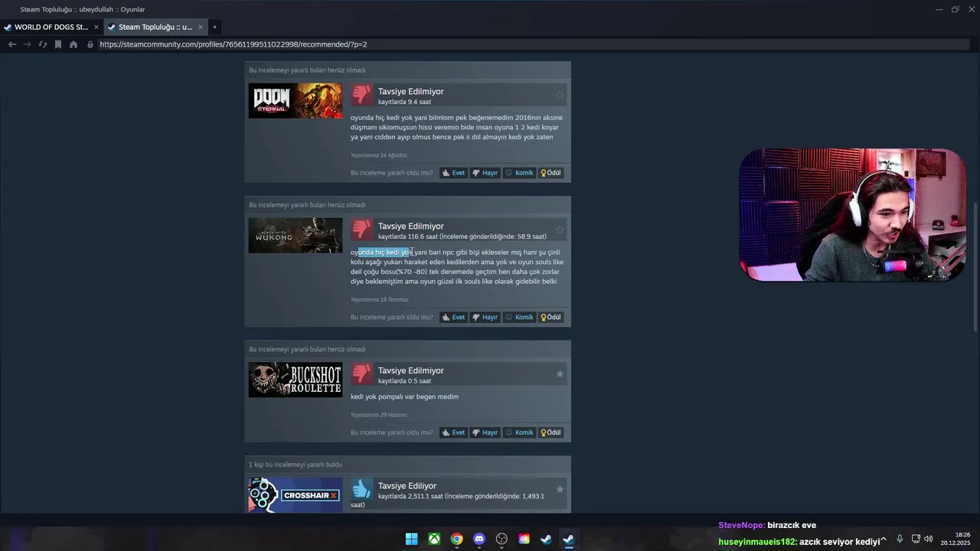Open the DOOM Eternal 'Tavsiye Edilmiyor' review title
The image size is (980, 551).
[x=410, y=91]
